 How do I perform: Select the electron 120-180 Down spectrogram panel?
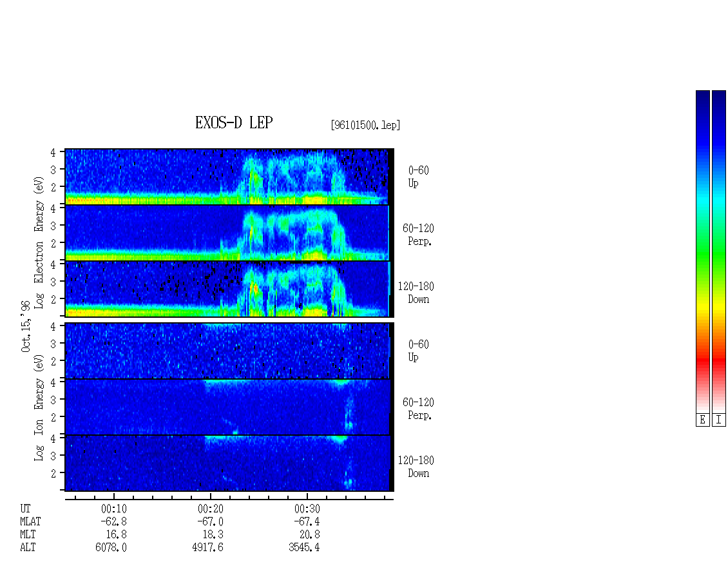coord(229,289)
